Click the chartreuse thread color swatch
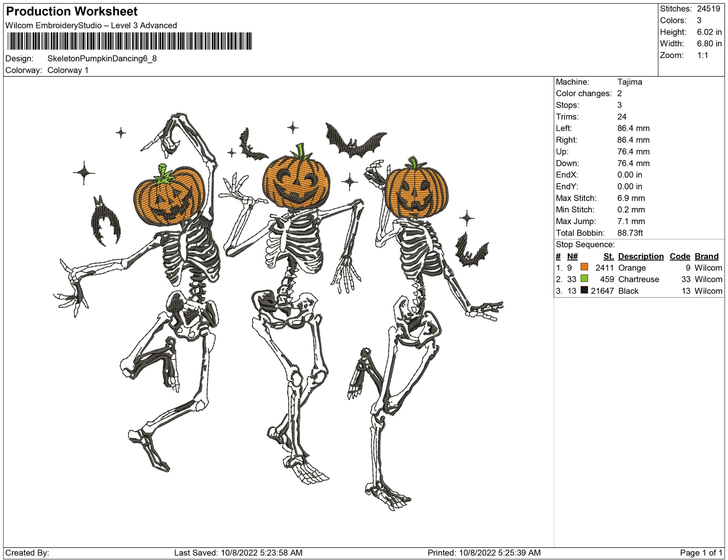 pyautogui.click(x=584, y=279)
